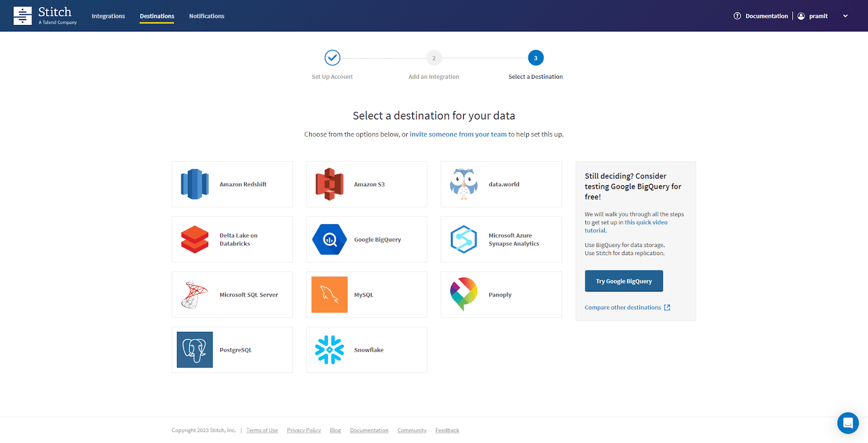
Task: Click the Microsoft SQL Server label
Action: click(249, 295)
